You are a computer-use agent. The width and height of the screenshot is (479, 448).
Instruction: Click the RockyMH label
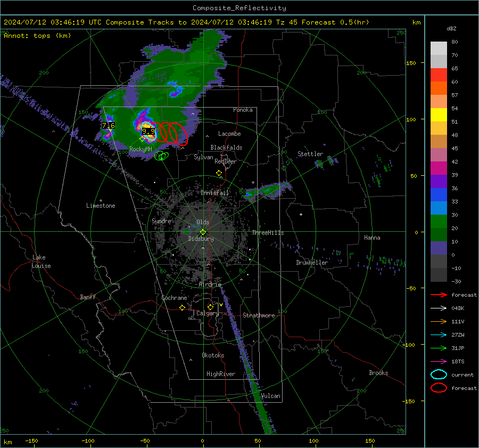141,149
